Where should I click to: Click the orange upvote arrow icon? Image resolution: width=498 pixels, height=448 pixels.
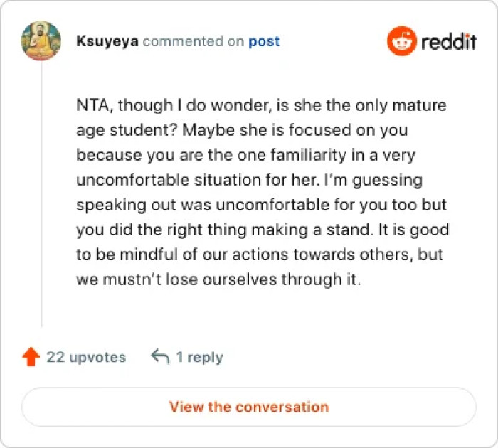pos(31,357)
